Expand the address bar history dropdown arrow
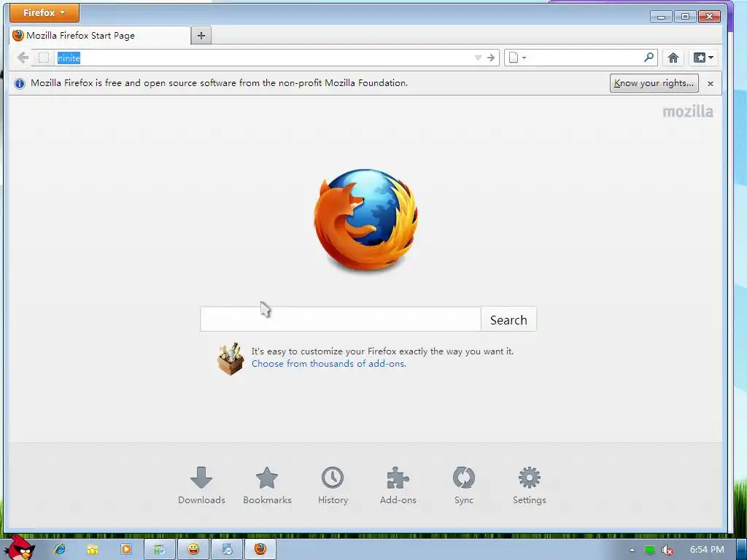The height and width of the screenshot is (560, 747). [478, 58]
